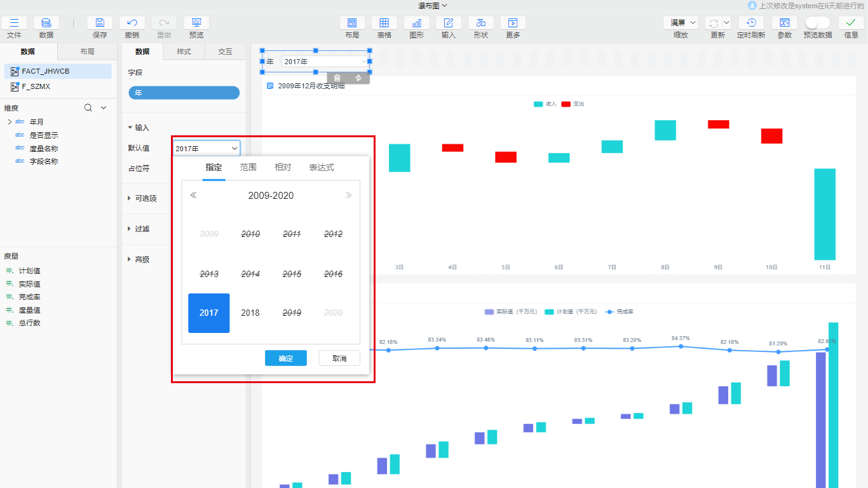Open the 预览 (Preview) icon
The height and width of the screenshot is (488, 868).
pos(196,23)
